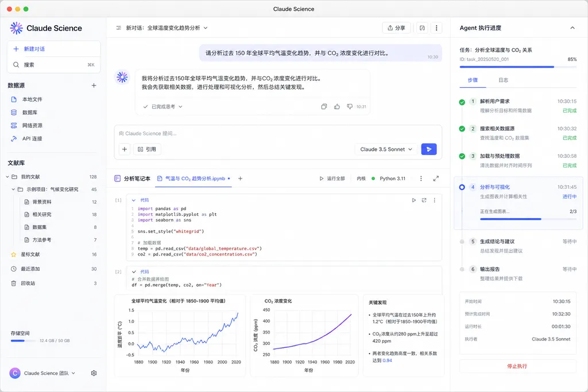Click 停止执行 button
Image resolution: width=588 pixels, height=392 pixels.
point(517,366)
